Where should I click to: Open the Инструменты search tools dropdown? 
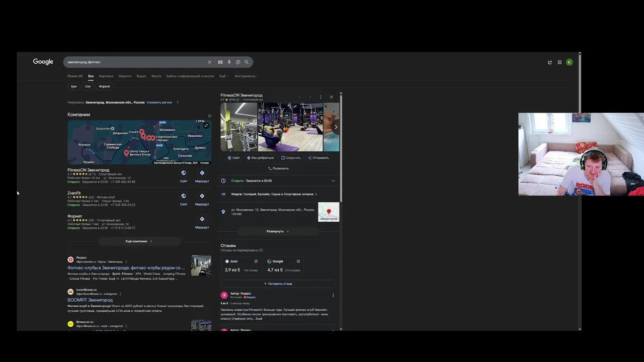246,76
